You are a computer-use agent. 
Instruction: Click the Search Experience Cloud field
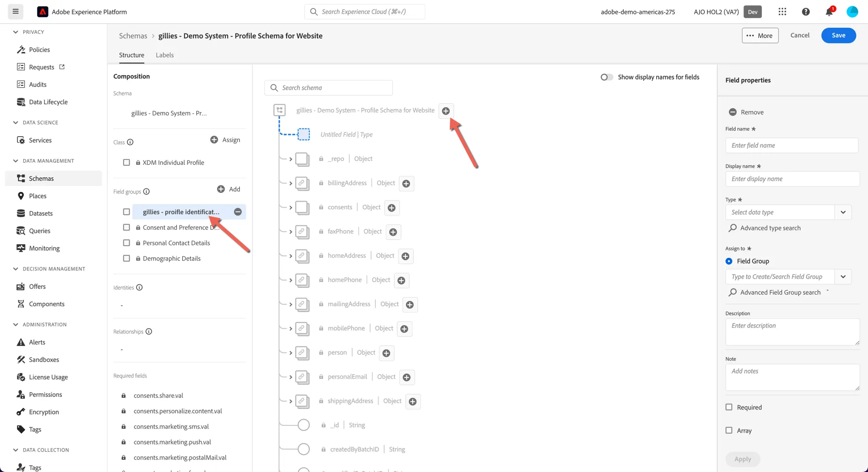(x=365, y=12)
